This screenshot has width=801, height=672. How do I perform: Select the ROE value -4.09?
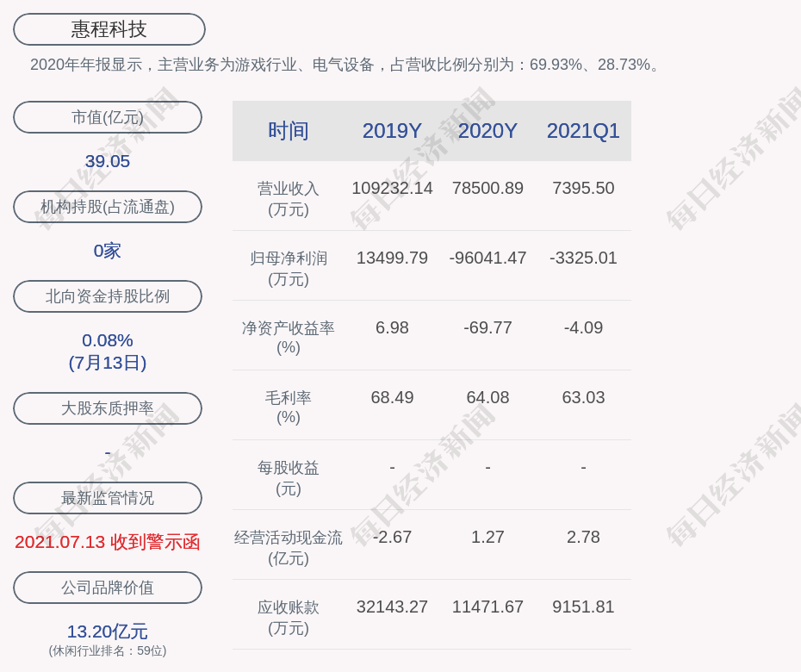[583, 327]
